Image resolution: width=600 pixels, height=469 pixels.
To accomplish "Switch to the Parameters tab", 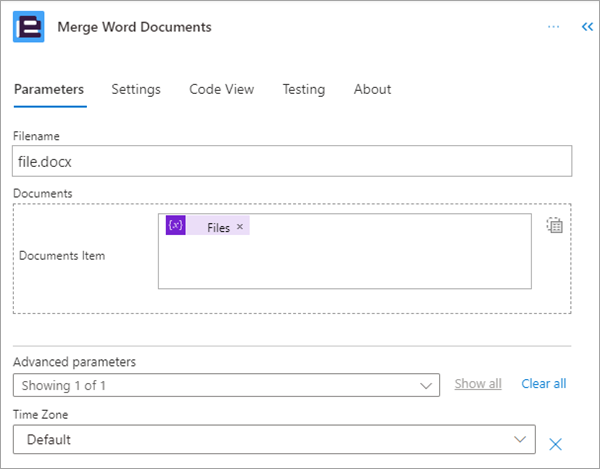I will click(48, 89).
